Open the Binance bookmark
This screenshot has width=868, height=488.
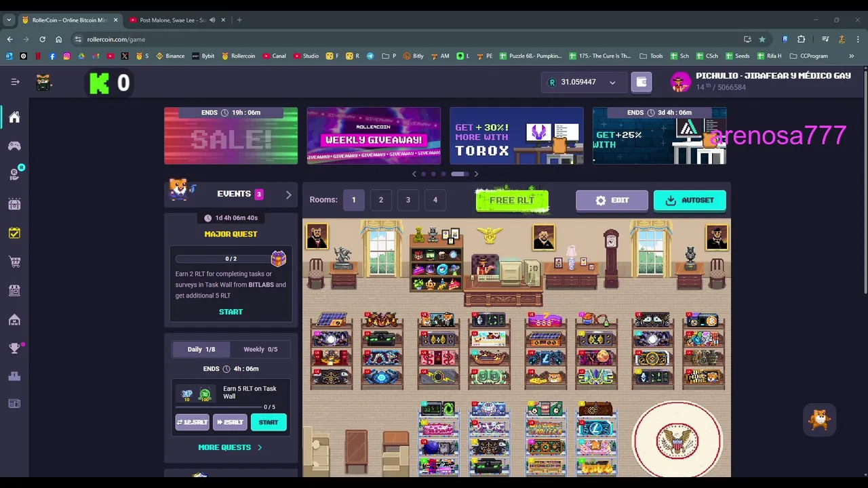tap(170, 56)
